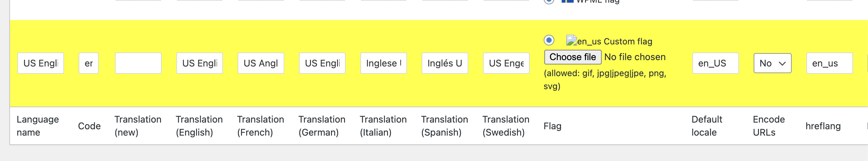This screenshot has width=868, height=161.
Task: Open the Encode URLs dropdown set to No
Action: pos(772,63)
